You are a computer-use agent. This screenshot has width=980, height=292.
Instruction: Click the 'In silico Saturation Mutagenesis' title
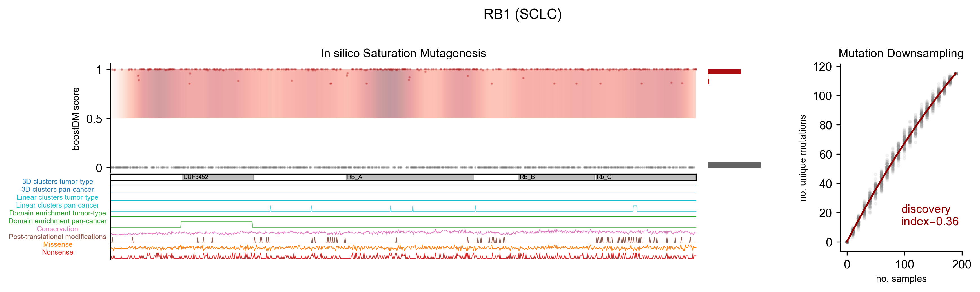tap(403, 53)
